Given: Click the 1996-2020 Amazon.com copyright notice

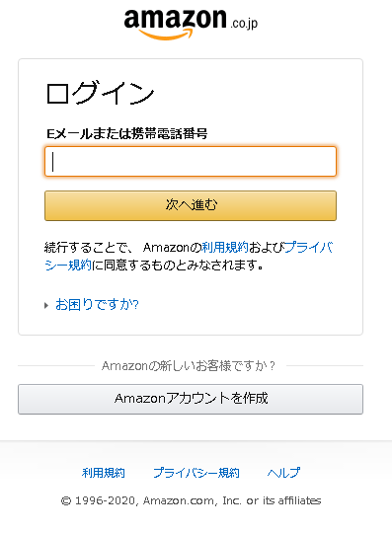Looking at the screenshot, I should [192, 500].
